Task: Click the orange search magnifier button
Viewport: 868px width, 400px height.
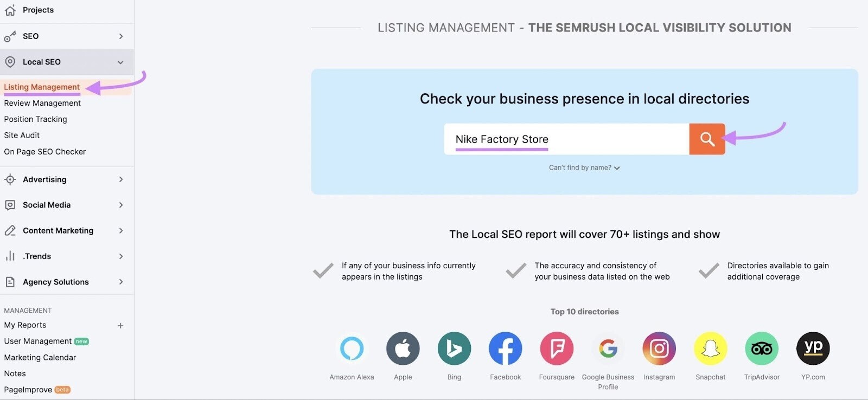Action: 707,139
